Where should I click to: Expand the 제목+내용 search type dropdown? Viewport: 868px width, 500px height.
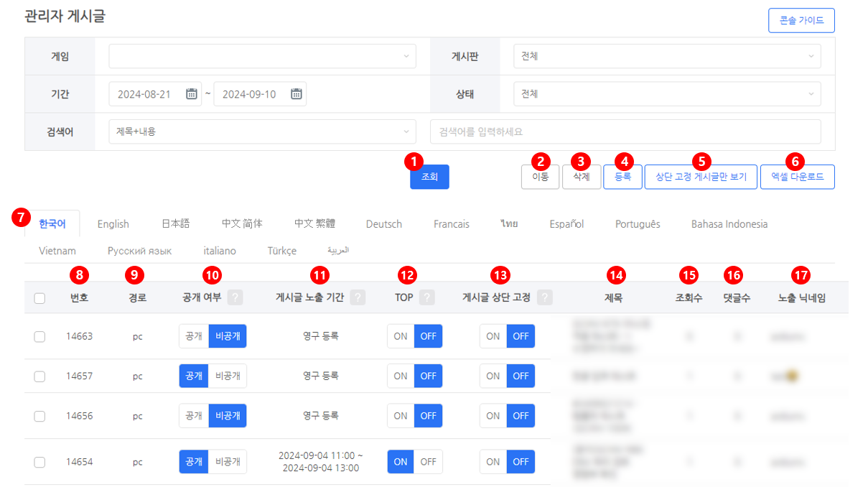coord(262,131)
